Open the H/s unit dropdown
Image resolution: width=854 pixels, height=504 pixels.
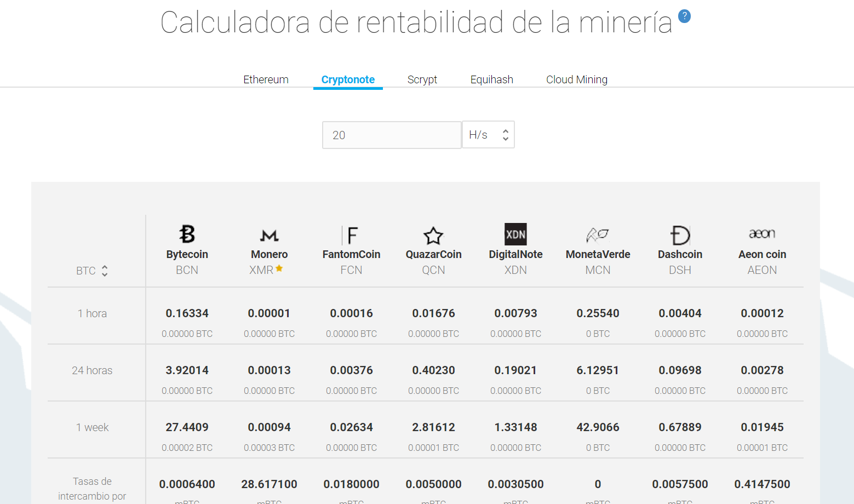coord(489,135)
